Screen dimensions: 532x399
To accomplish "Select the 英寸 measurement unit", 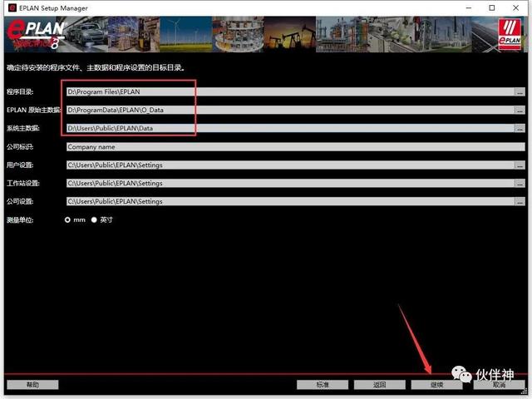I will 94,219.
